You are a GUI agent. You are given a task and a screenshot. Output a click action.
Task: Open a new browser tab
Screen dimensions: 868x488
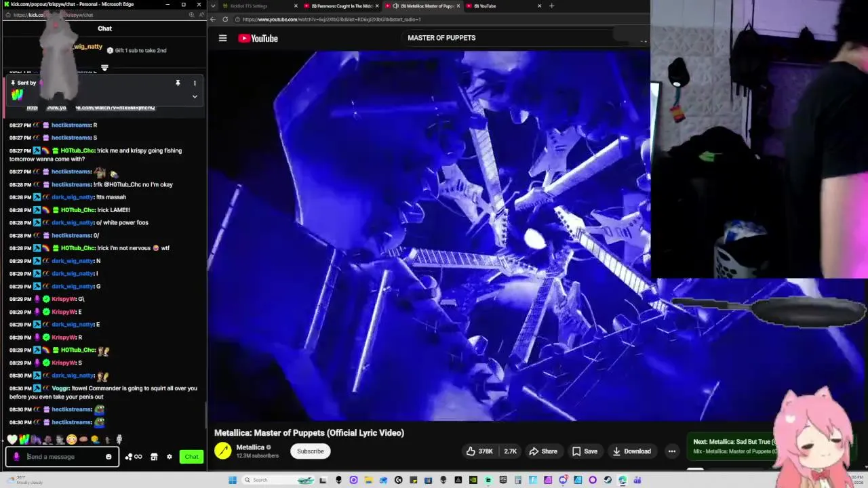(551, 6)
